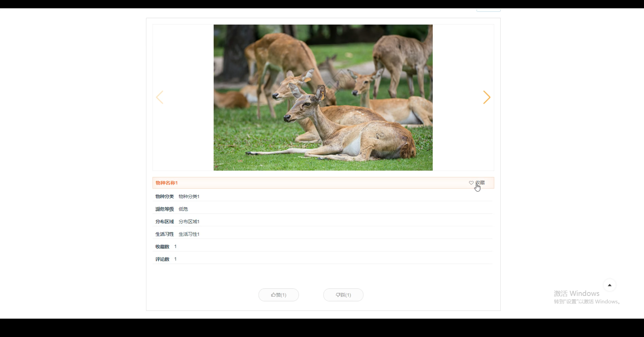The image size is (644, 337).
Task: Click the 收藏 favorite text link
Action: coord(480,183)
